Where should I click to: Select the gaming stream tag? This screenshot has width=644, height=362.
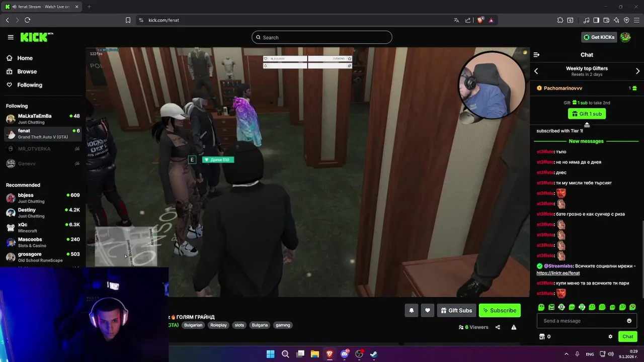click(x=283, y=325)
